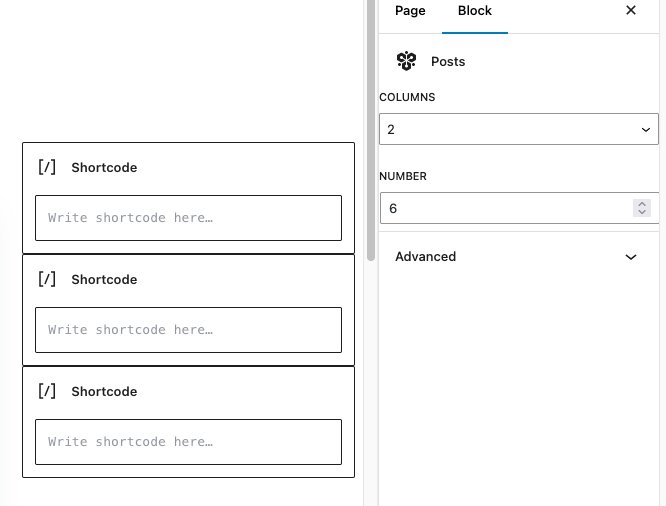666x506 pixels.
Task: Select the Block tab
Action: [474, 11]
